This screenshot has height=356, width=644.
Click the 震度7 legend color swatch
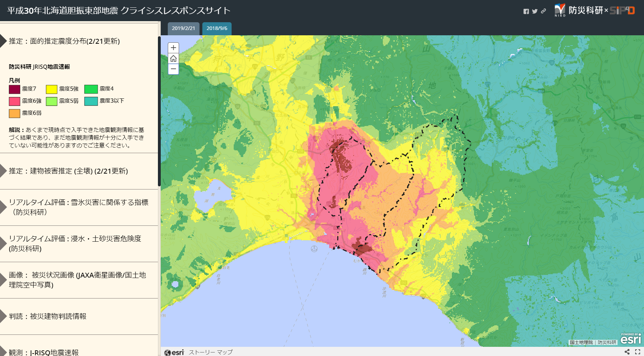14,89
